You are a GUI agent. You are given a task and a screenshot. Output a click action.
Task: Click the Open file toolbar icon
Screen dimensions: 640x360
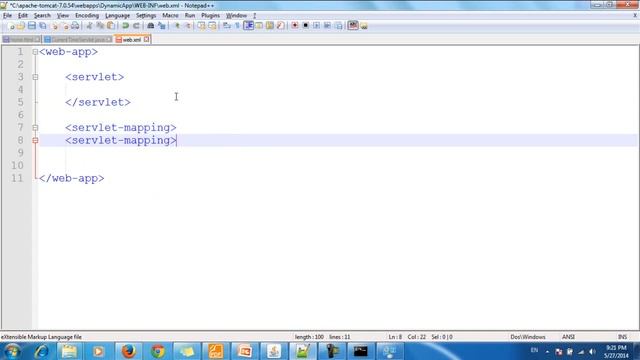click(21, 26)
